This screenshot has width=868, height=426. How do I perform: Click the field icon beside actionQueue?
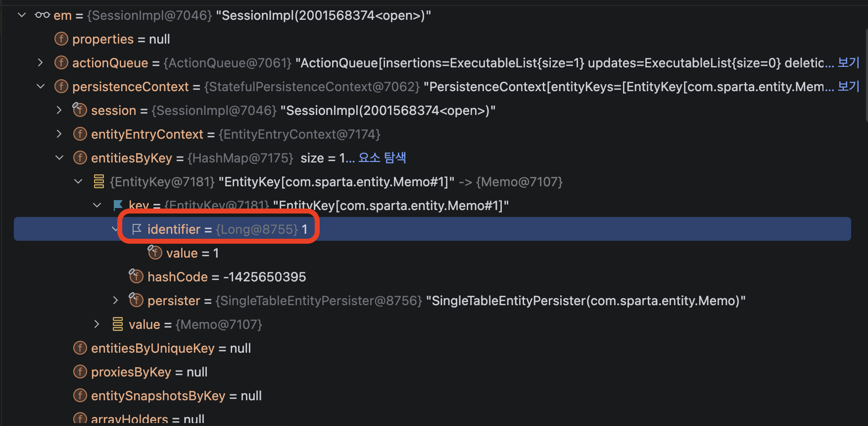[x=61, y=63]
